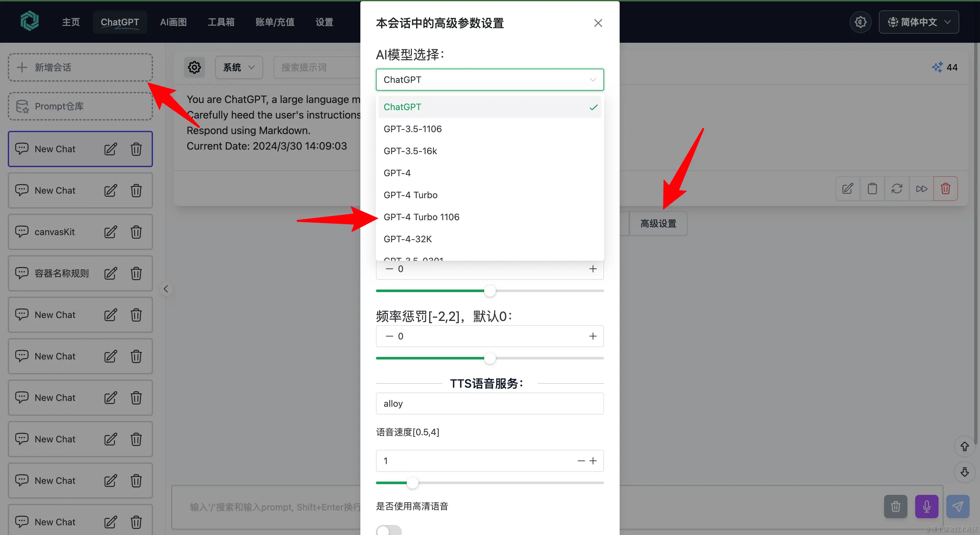Open the AI模型选择 ChatGPT dropdown

[x=490, y=80]
